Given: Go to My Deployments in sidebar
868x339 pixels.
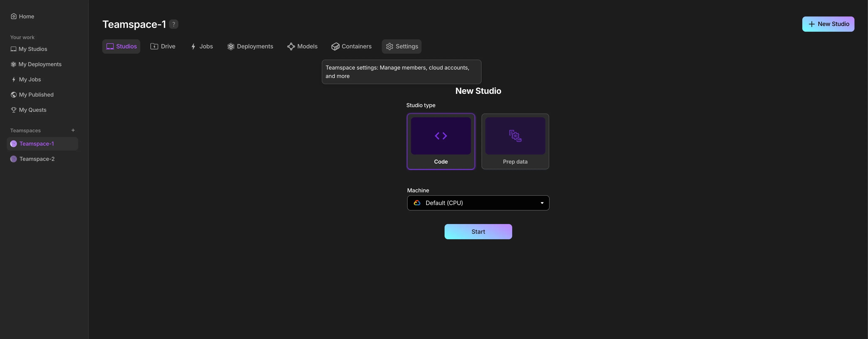Looking at the screenshot, I should (36, 64).
